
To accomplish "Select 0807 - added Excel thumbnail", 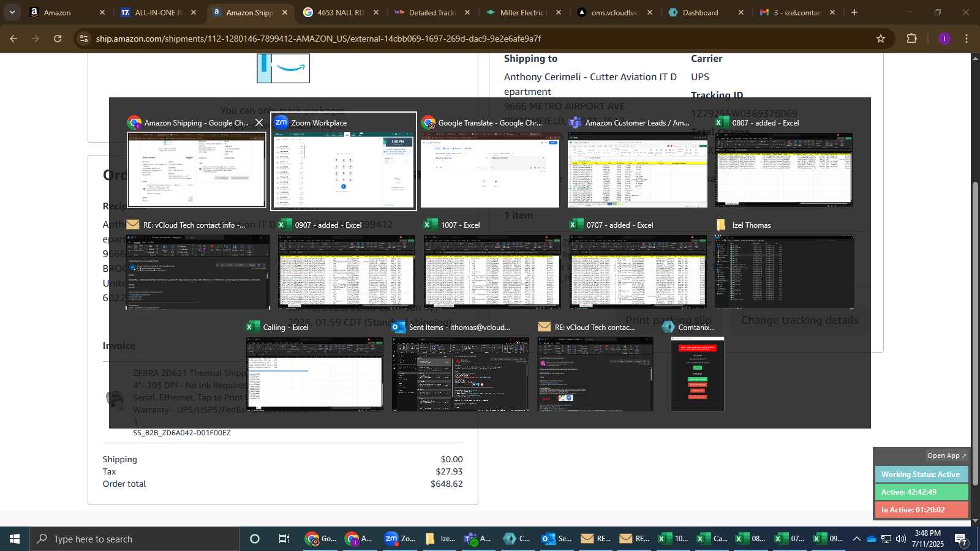I will pos(784,170).
